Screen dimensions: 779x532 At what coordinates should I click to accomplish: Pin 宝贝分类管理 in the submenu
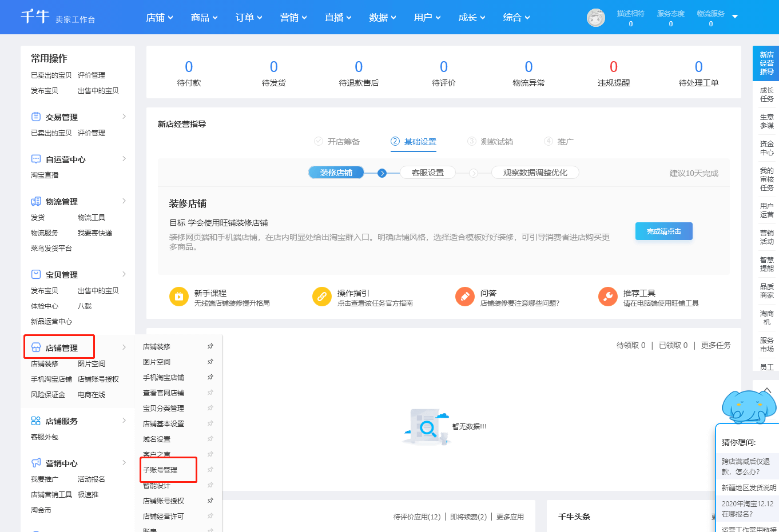(x=210, y=408)
